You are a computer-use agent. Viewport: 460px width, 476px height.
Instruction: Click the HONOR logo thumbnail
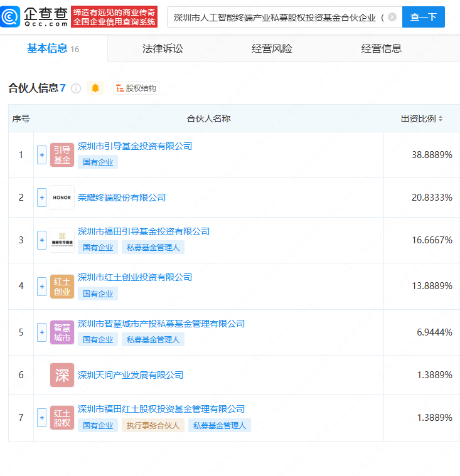click(62, 198)
